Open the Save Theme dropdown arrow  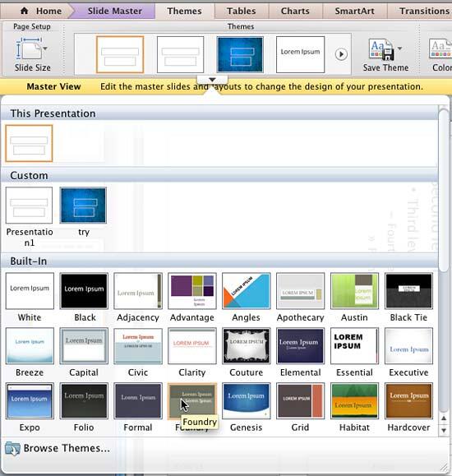click(x=399, y=49)
